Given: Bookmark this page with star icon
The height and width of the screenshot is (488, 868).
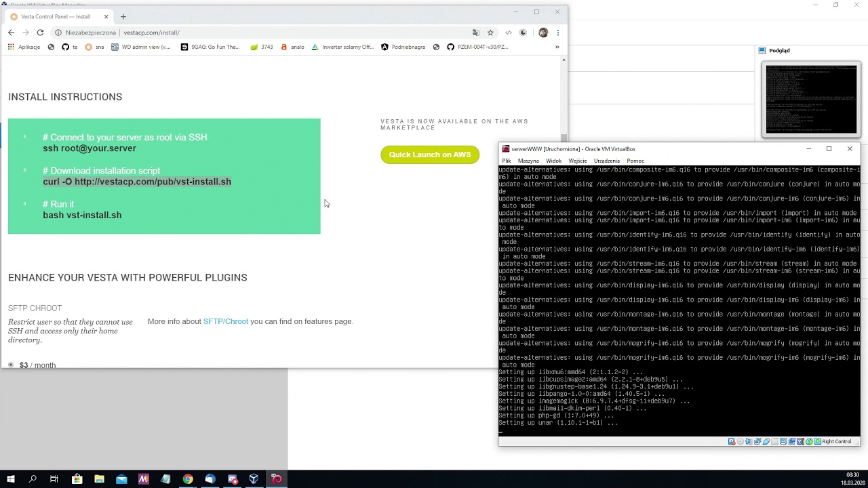Looking at the screenshot, I should [x=490, y=33].
